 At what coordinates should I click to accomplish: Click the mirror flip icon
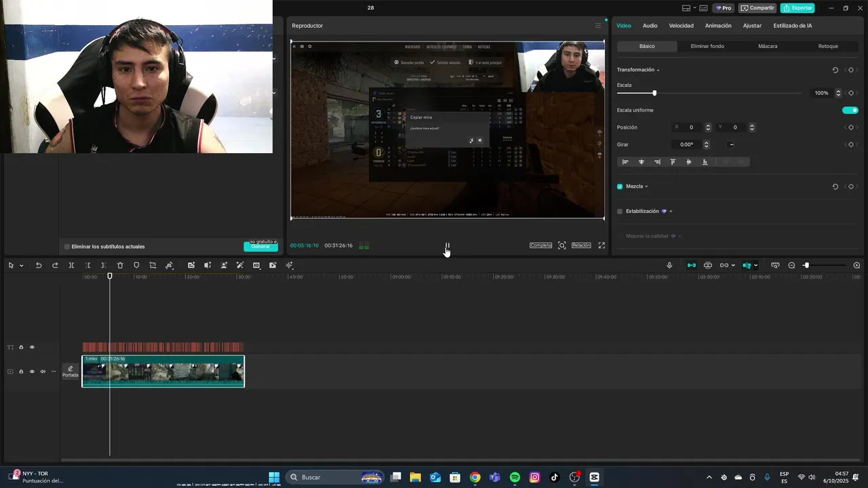[208, 266]
